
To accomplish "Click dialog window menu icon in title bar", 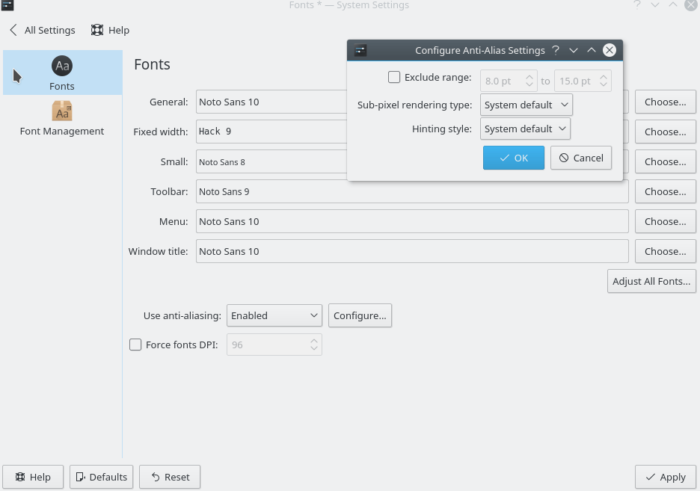I will click(360, 50).
